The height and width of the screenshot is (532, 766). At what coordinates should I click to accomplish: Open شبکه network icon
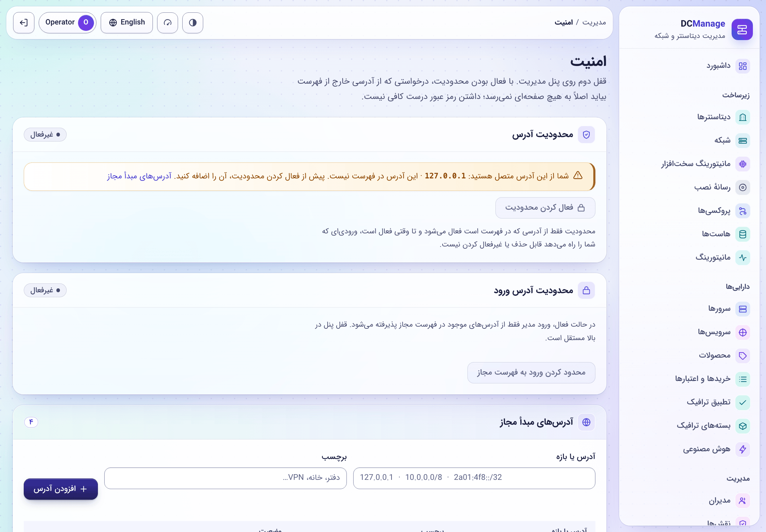743,141
